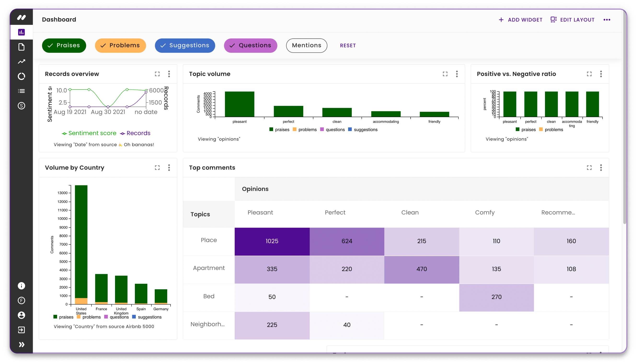Open the trending line icon in sidebar

coord(22,62)
